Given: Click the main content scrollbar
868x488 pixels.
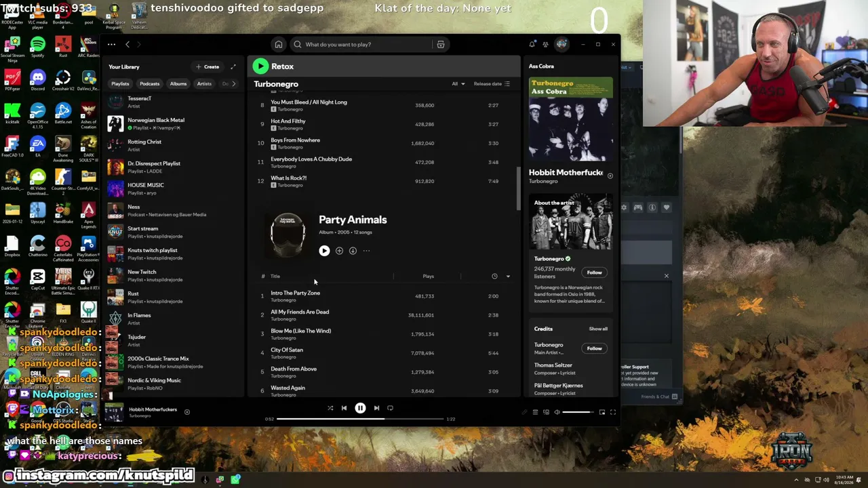Looking at the screenshot, I should (519, 188).
